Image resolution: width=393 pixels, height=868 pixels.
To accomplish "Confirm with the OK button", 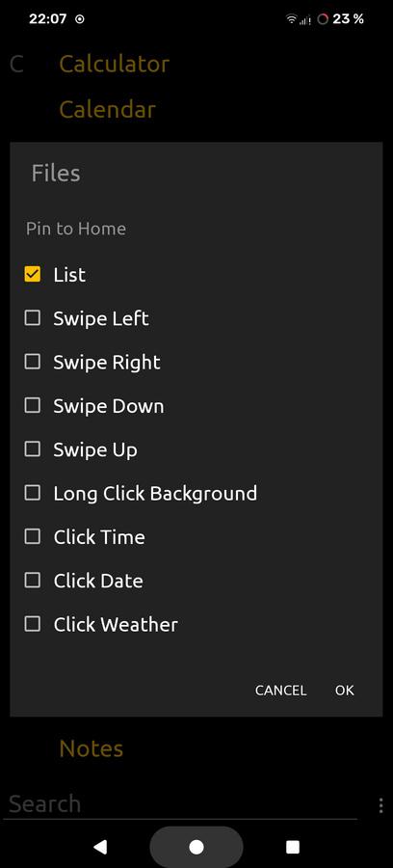I will (x=345, y=691).
